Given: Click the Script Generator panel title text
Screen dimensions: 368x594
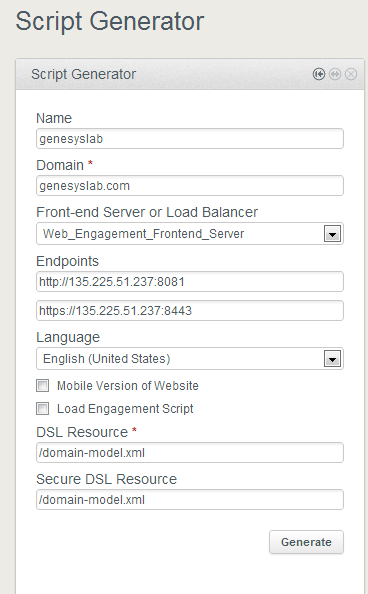Looking at the screenshot, I should [83, 74].
